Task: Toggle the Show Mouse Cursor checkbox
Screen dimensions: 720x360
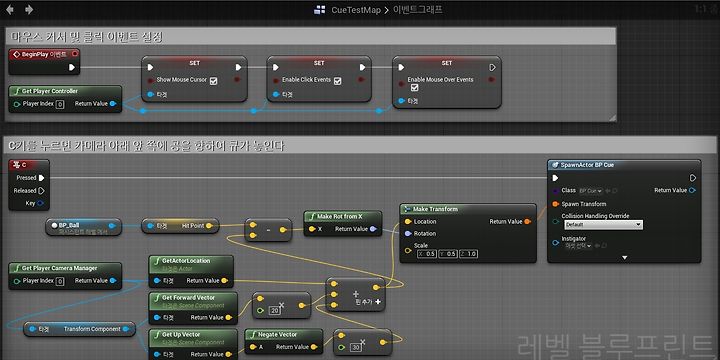Action: 214,81
